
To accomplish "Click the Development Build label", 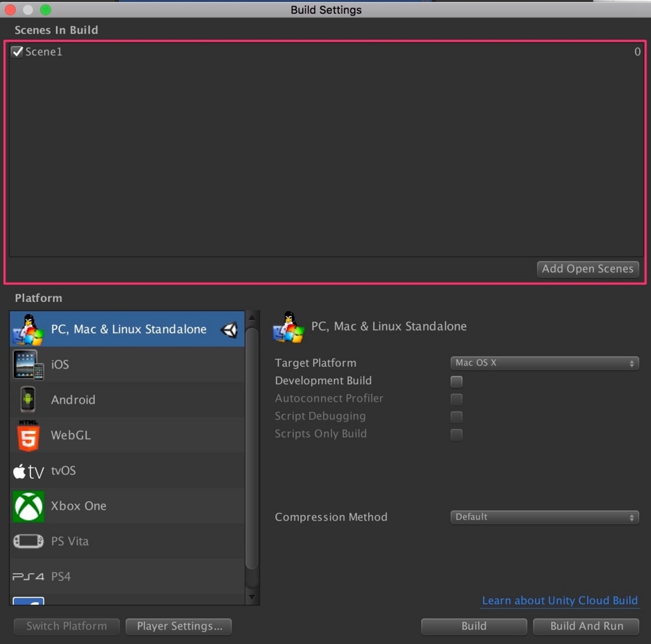I will coord(323,381).
